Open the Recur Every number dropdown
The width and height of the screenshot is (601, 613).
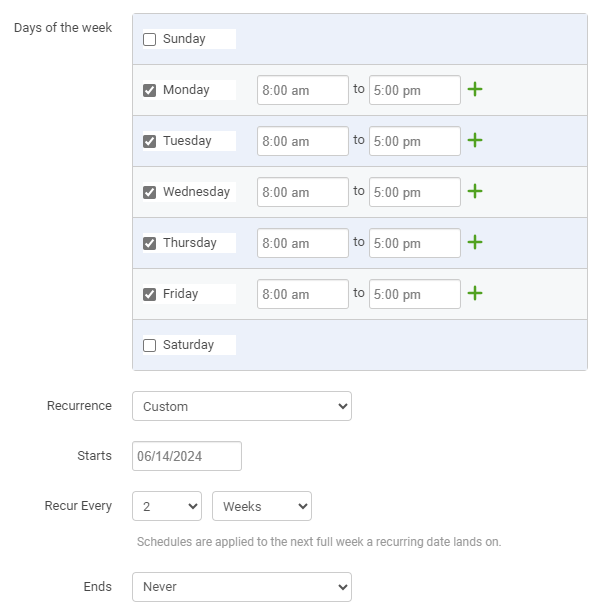coord(167,506)
